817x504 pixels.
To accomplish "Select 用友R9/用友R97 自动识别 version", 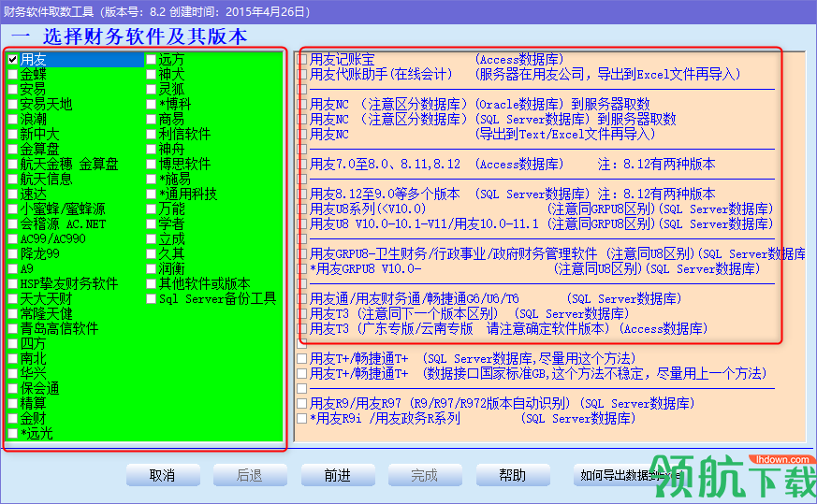I will coord(301,404).
